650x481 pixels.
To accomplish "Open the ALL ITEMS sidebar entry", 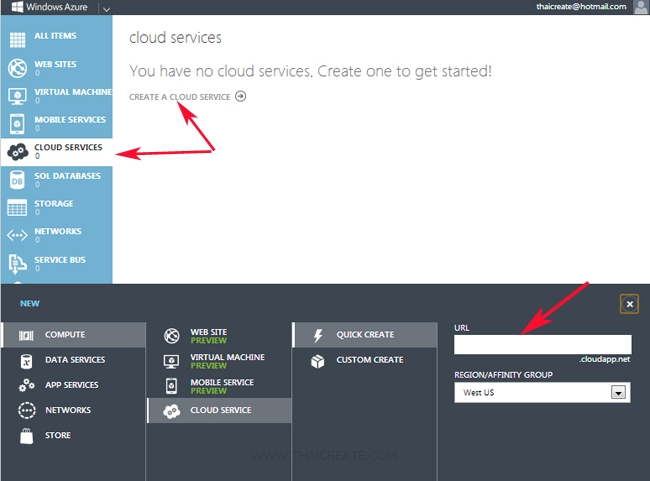I will 55,36.
